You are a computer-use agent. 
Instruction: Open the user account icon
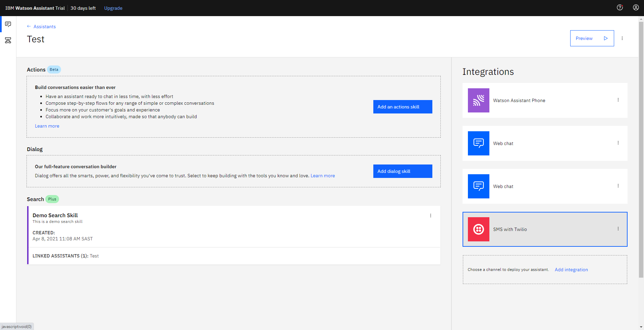[x=636, y=8]
